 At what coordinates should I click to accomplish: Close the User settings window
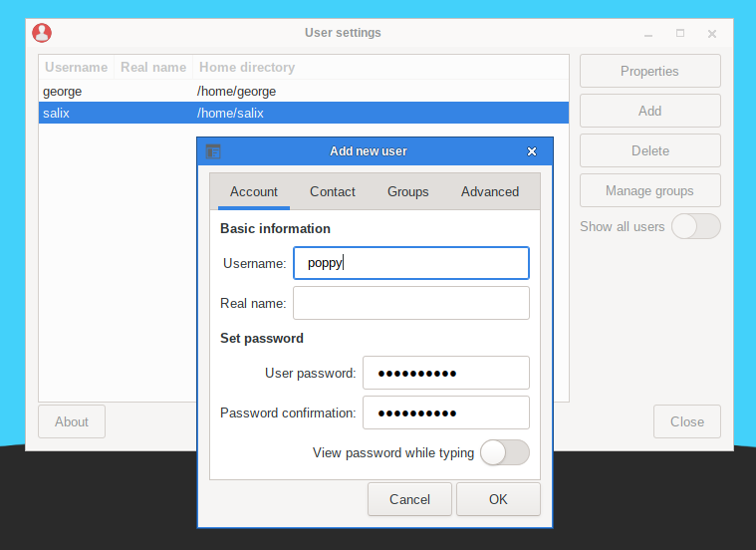pyautogui.click(x=712, y=34)
